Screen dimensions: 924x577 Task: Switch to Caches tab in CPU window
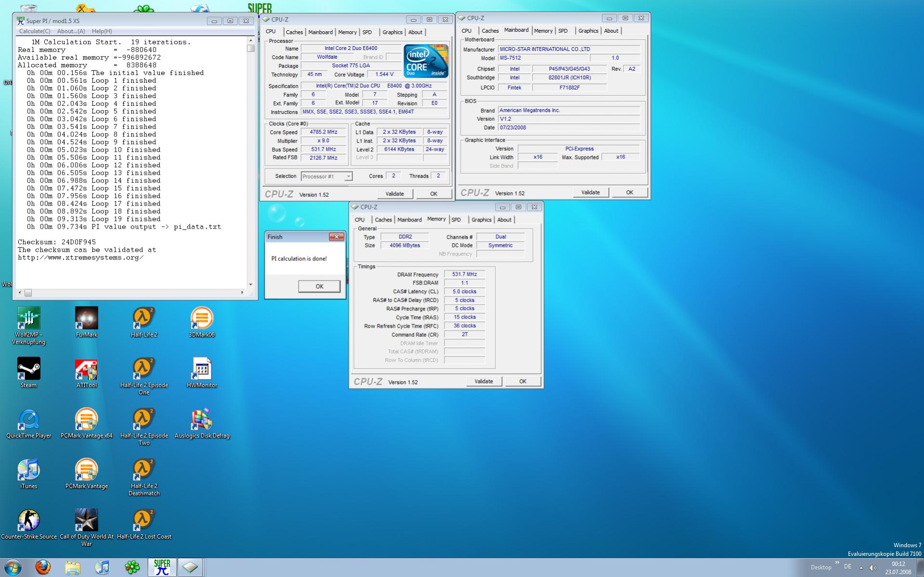coord(294,32)
